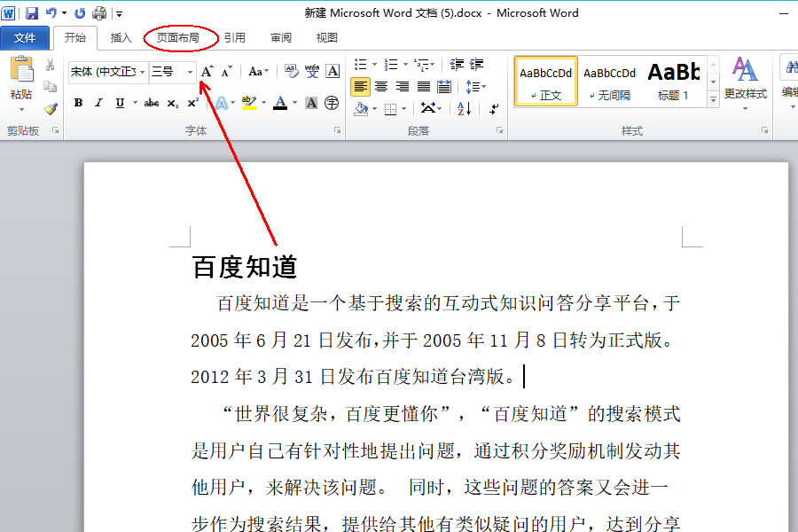The width and height of the screenshot is (798, 532).
Task: Click the enclosed character 字 icon
Action: click(332, 103)
